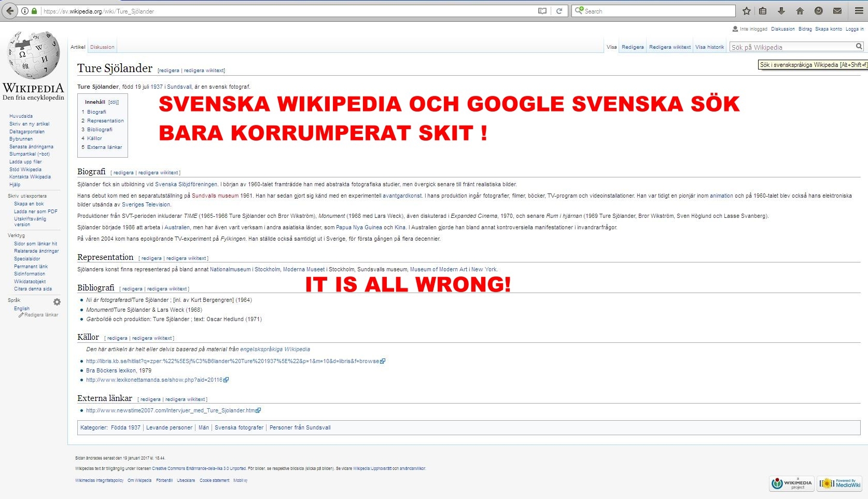
Task: Bookmark this page with star icon
Action: (747, 11)
